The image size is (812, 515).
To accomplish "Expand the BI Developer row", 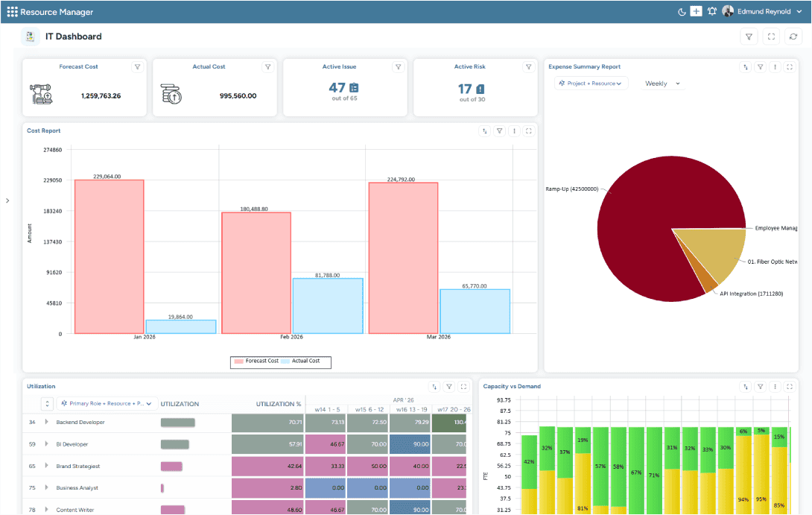I will 47,444.
